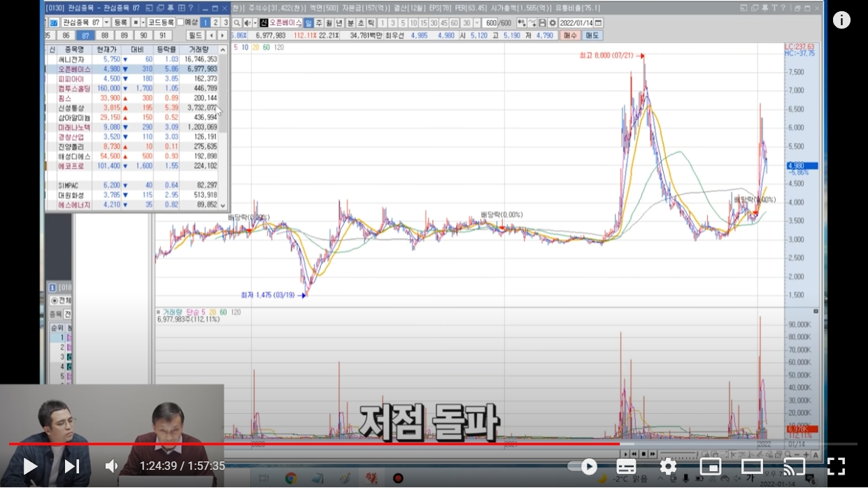Open the calendar date picker icon

coord(598,23)
